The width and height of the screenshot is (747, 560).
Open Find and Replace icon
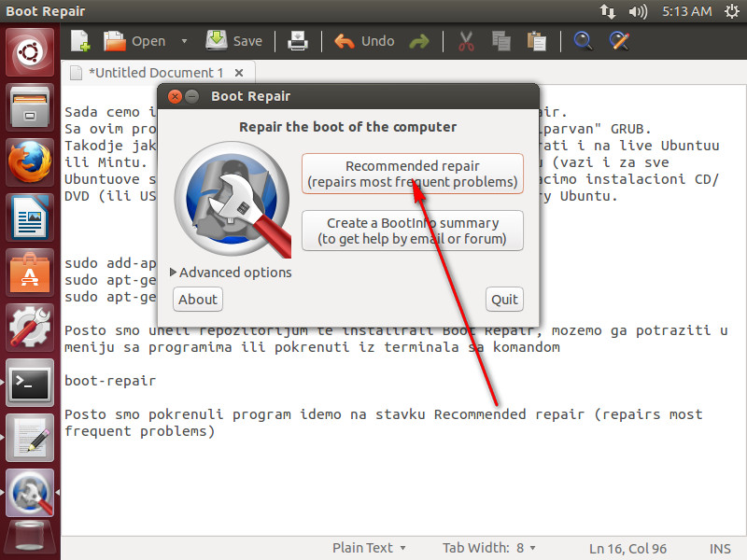pyautogui.click(x=619, y=41)
